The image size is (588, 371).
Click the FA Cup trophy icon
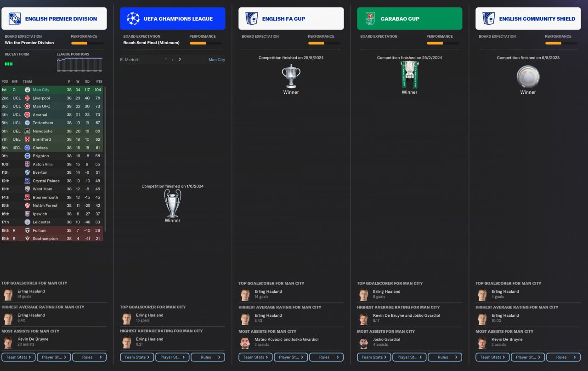291,76
